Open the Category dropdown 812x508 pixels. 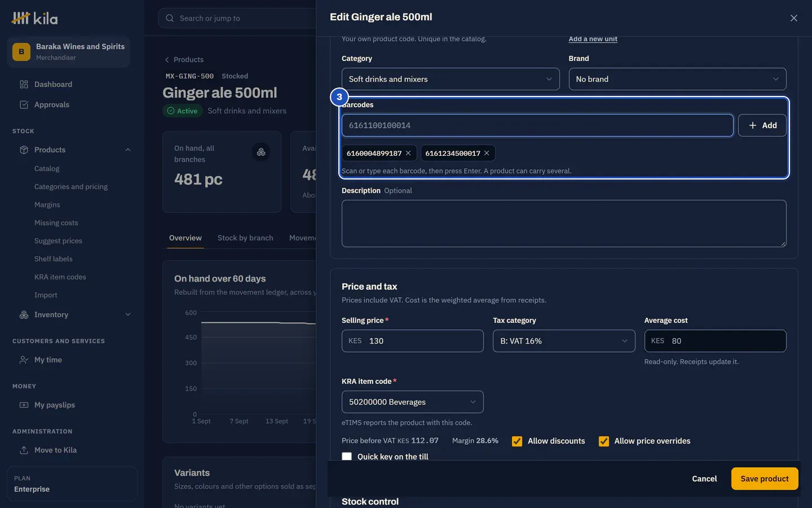point(451,79)
